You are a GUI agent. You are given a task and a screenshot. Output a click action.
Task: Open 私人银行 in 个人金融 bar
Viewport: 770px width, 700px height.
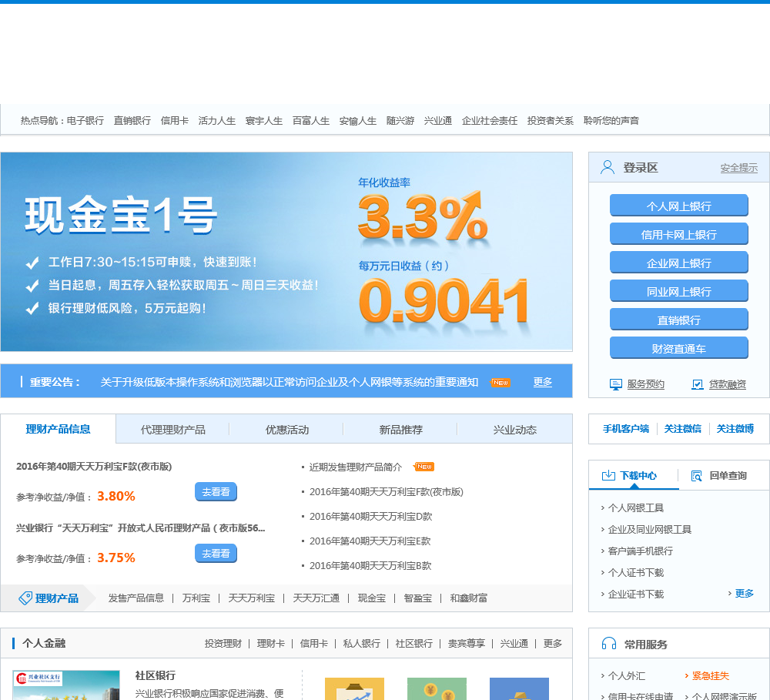pos(361,643)
